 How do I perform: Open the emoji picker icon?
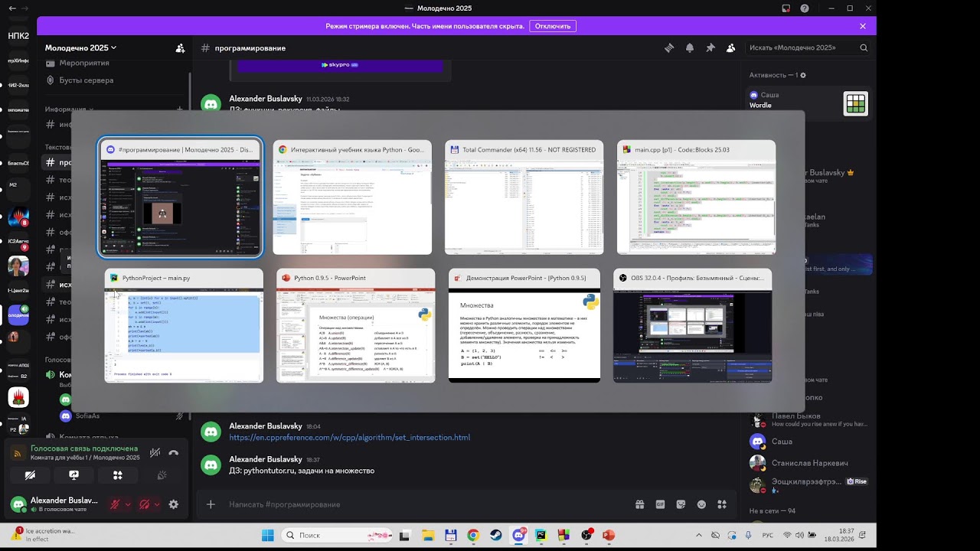pos(701,504)
